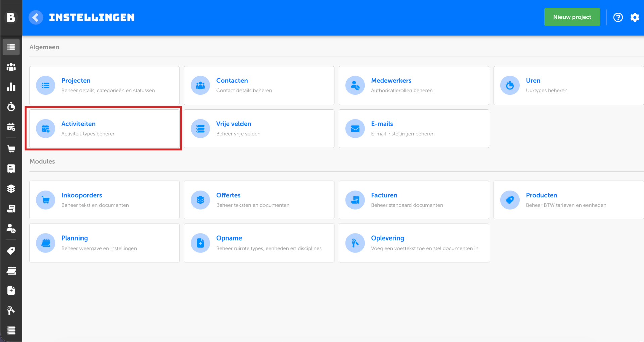644x342 pixels.
Task: Click the Planning icon in card
Action: coord(46,243)
